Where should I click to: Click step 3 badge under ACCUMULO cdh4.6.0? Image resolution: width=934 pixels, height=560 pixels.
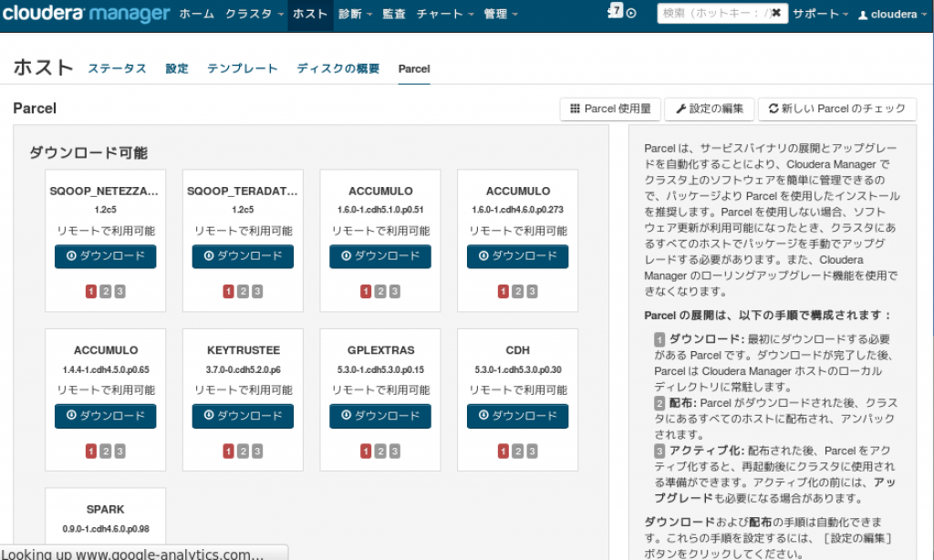[x=532, y=291]
